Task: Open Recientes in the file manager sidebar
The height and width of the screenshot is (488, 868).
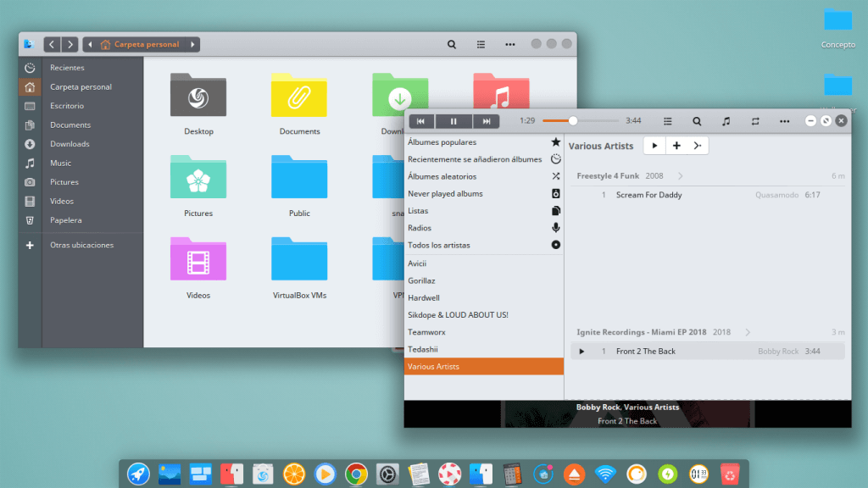Action: coord(81,68)
